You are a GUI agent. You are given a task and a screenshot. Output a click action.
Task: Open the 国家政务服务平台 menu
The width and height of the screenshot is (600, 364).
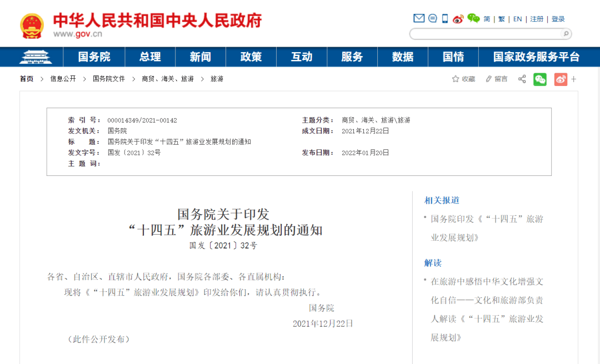[536, 57]
